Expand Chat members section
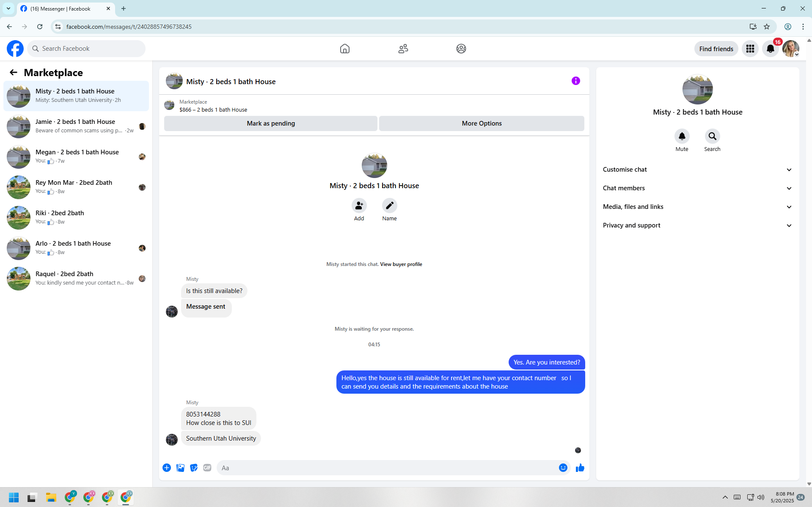Screen dimensions: 812x507 pyautogui.click(x=697, y=188)
